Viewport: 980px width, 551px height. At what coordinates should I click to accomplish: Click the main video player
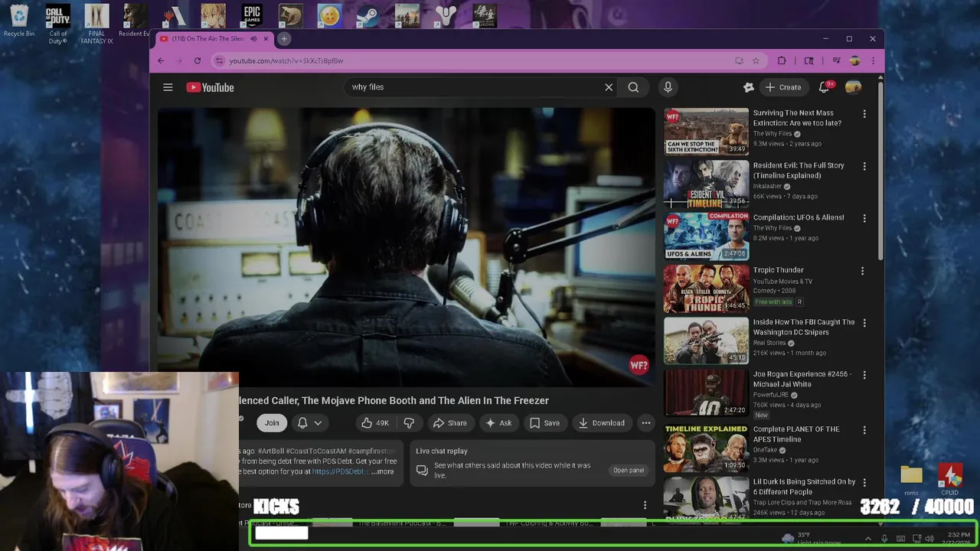tap(407, 246)
